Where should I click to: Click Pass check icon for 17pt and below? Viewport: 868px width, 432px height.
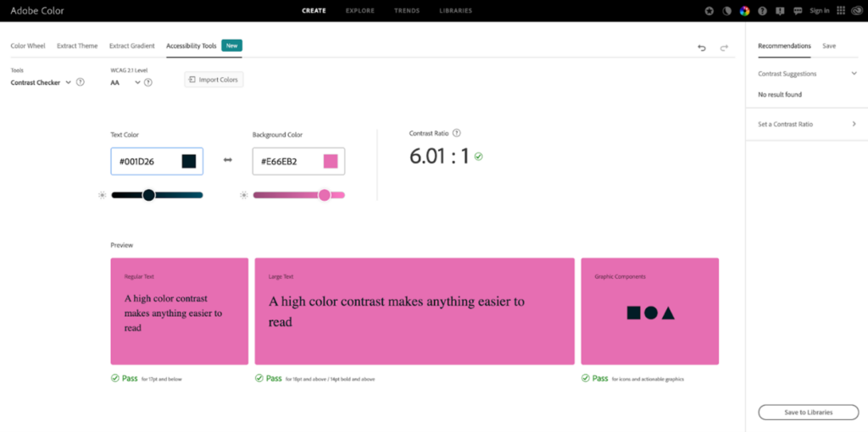click(x=115, y=379)
